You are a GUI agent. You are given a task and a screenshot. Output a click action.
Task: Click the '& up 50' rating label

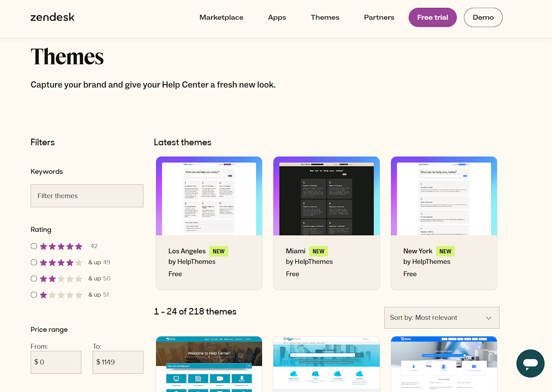click(99, 279)
